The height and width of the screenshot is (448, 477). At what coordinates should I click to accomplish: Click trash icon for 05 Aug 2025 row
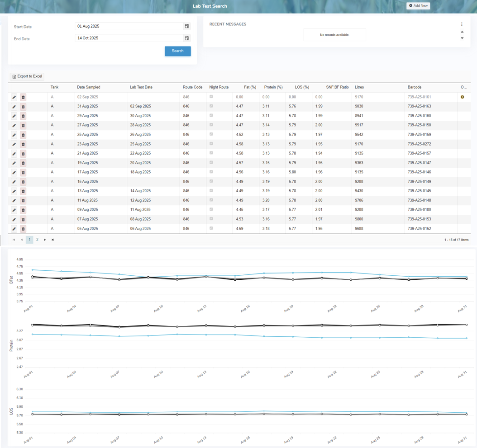(x=23, y=229)
